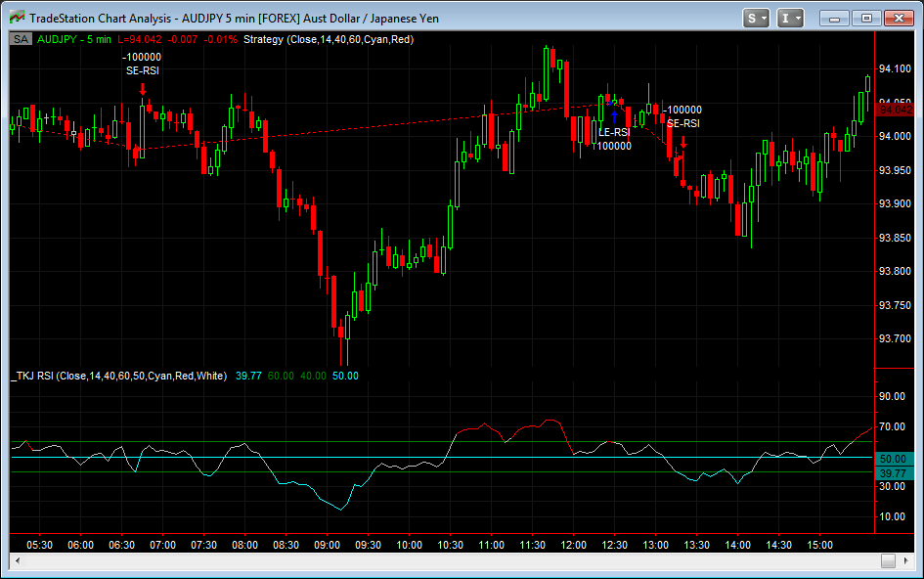Maximize the chart analysis window
The width and height of the screenshot is (924, 579).
tap(866, 19)
